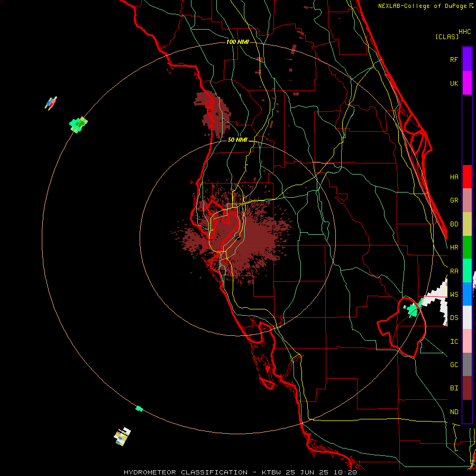476x476 pixels.
Task: Click the DS white legend swatch
Action: click(467, 317)
